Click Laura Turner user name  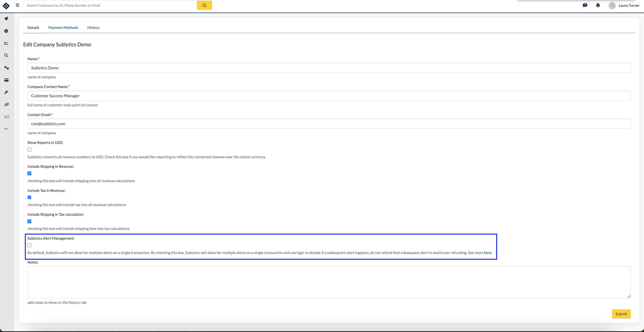tap(629, 6)
